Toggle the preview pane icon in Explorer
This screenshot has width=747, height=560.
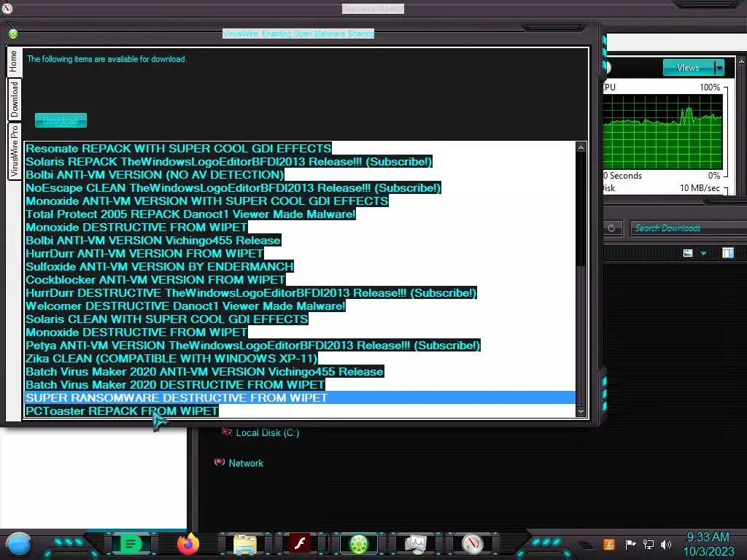point(727,253)
